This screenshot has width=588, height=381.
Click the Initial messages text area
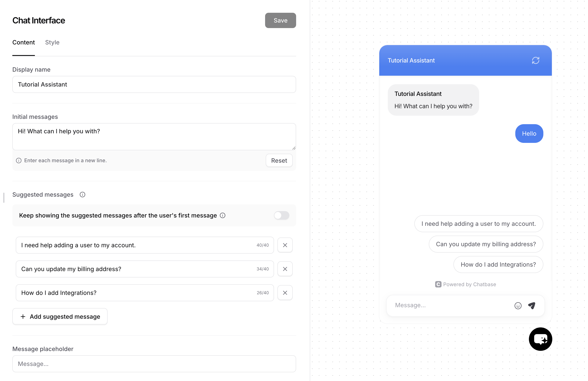point(154,137)
